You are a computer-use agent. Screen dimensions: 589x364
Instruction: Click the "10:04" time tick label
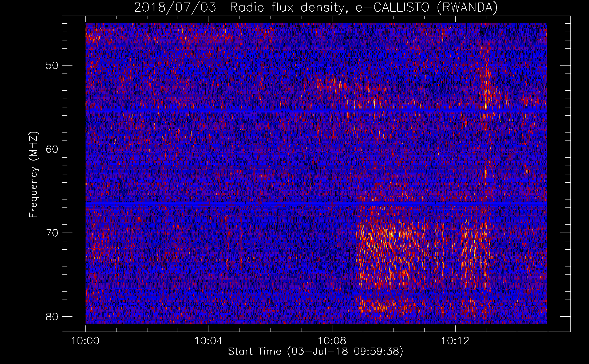(x=209, y=341)
